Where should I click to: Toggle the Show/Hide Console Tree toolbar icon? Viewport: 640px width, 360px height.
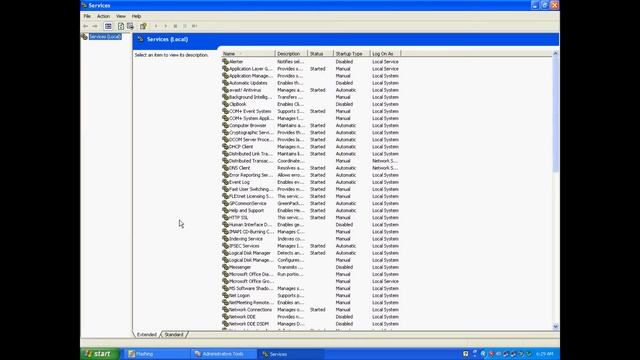[x=108, y=26]
